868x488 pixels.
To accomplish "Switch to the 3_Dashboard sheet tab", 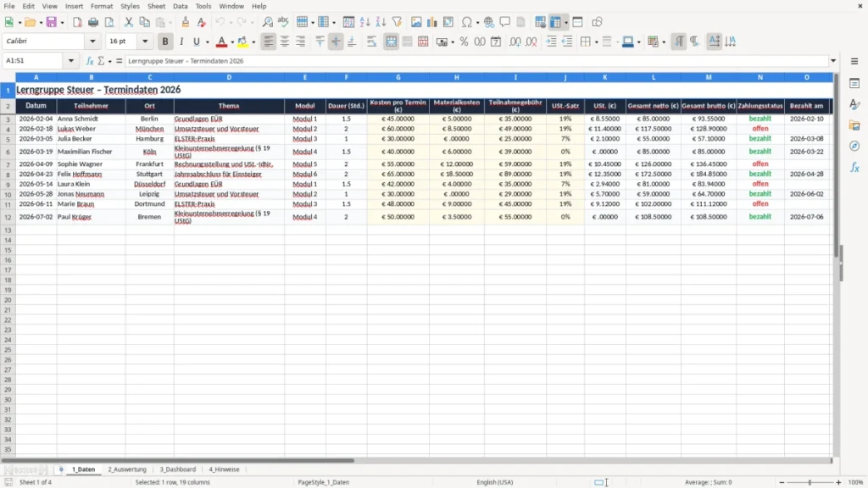I will pos(178,469).
